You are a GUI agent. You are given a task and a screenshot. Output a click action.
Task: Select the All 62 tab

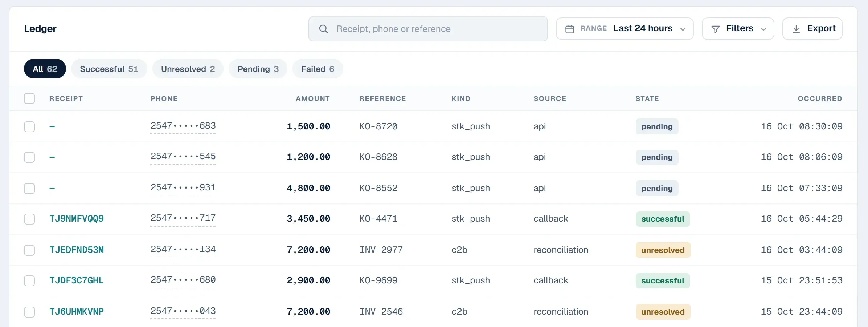pos(45,69)
